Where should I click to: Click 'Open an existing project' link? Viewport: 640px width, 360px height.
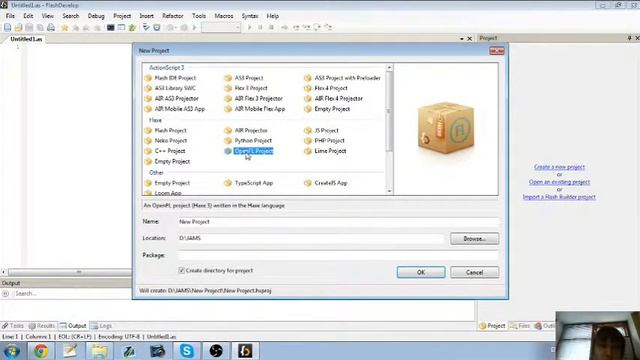click(x=559, y=182)
